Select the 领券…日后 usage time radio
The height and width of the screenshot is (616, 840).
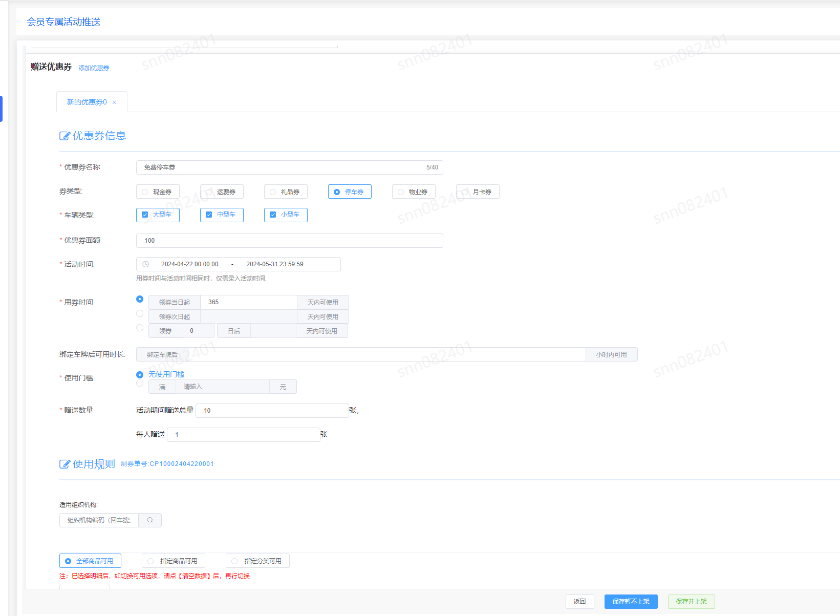click(x=140, y=328)
